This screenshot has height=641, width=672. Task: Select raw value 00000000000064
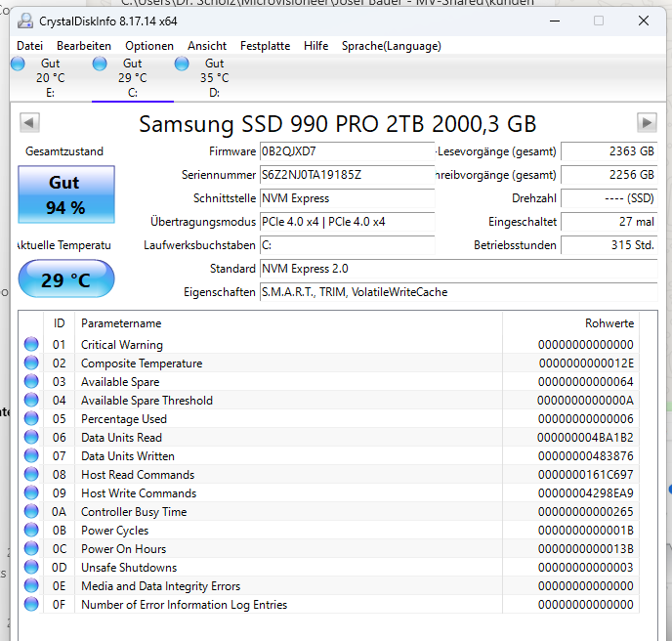(x=586, y=382)
